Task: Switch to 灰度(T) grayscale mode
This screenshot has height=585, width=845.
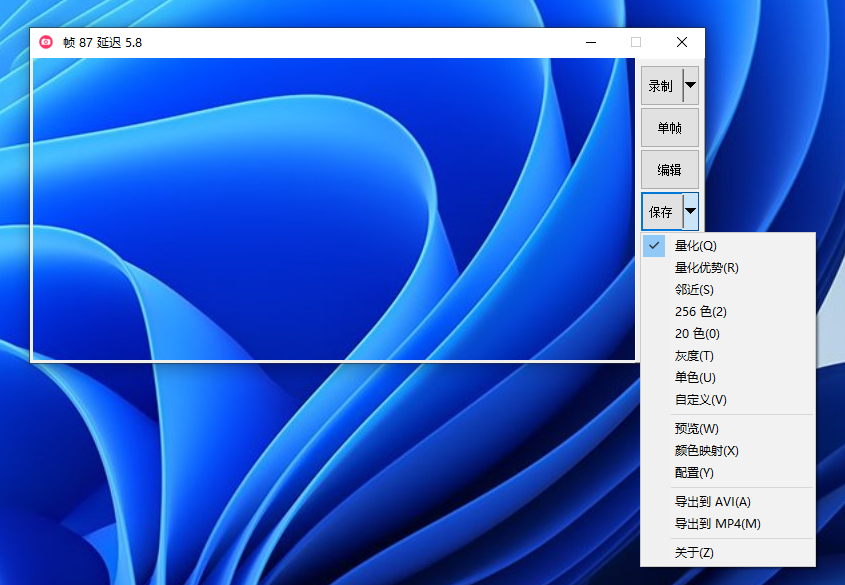Action: tap(694, 356)
